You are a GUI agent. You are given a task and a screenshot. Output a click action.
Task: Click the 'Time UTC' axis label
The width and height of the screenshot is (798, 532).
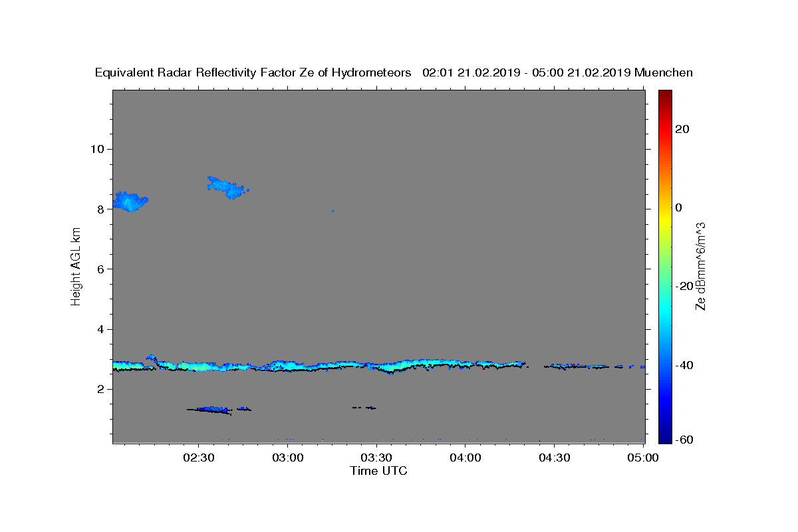click(378, 471)
